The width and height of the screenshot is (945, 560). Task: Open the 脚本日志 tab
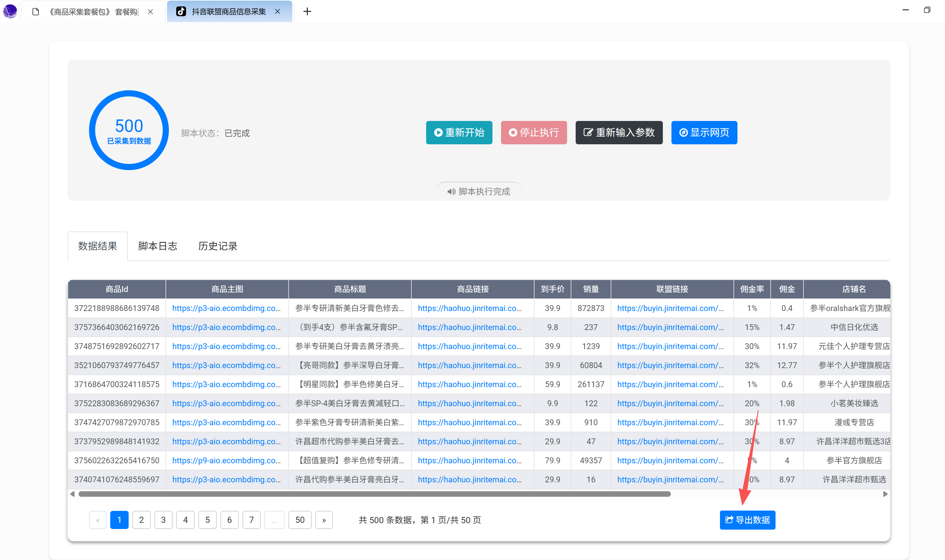[158, 246]
